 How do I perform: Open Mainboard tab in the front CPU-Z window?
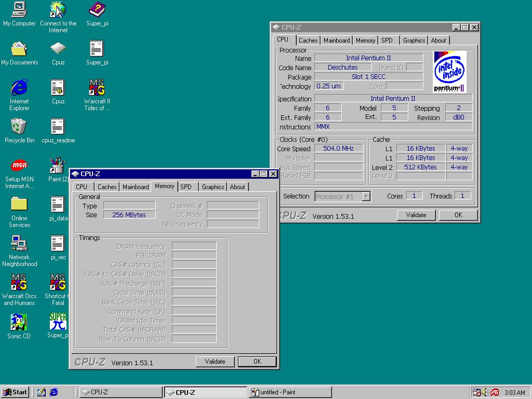136,187
